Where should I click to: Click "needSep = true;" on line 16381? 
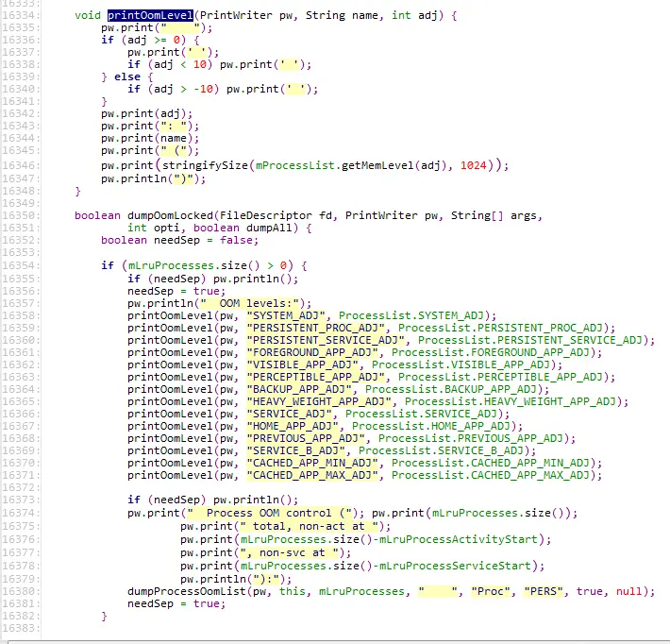176,604
